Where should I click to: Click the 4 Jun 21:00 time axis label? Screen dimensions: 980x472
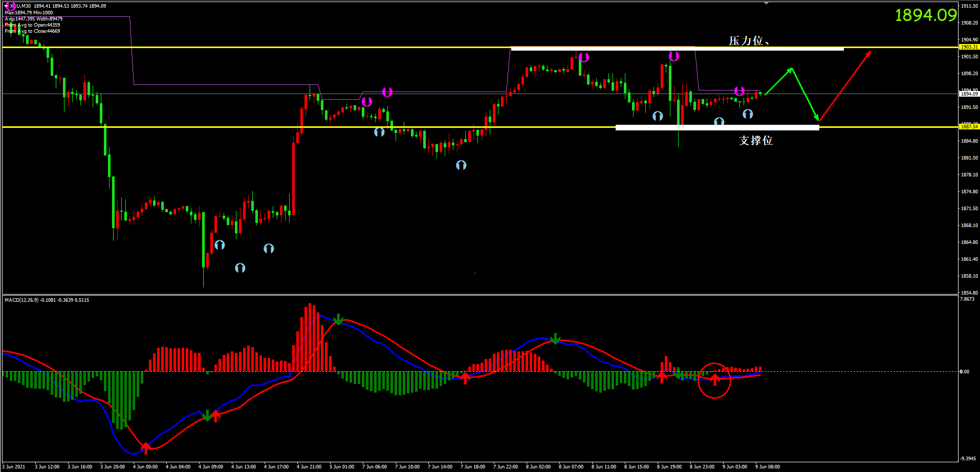[309, 467]
